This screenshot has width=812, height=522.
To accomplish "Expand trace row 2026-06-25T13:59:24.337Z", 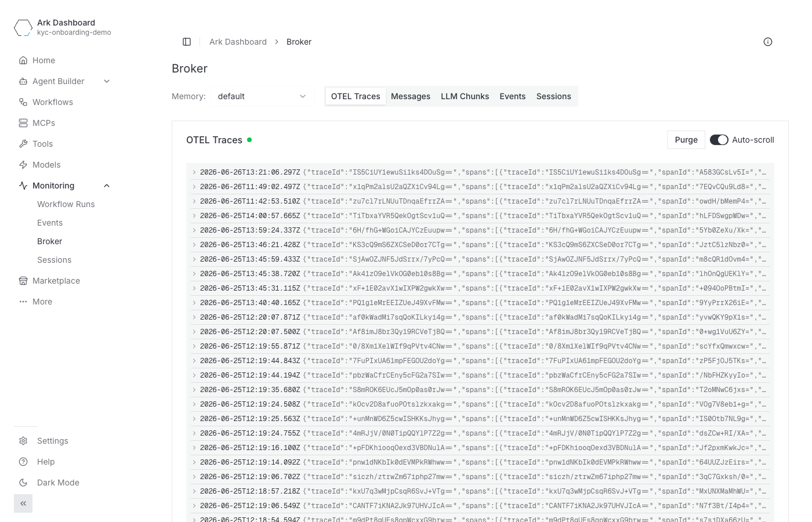I will click(194, 230).
